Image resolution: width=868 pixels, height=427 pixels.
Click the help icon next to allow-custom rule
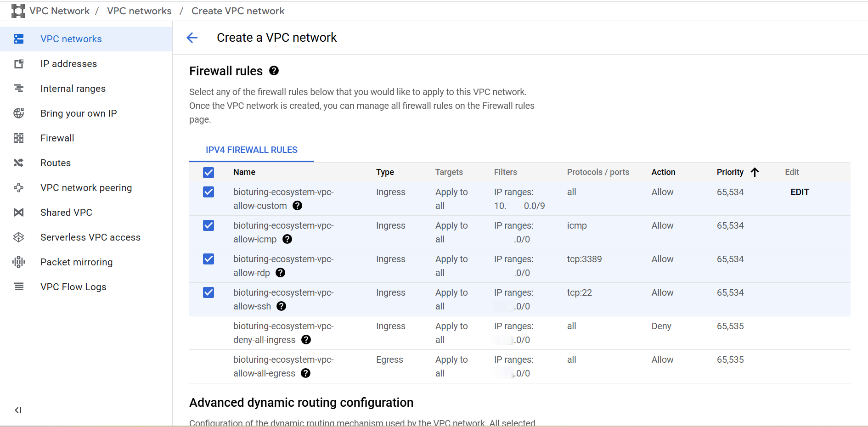pyautogui.click(x=297, y=206)
